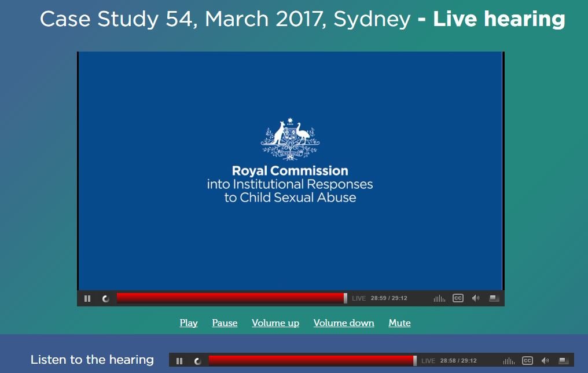Toggle closed captions on the audio player
This screenshot has width=588, height=373.
pos(527,361)
